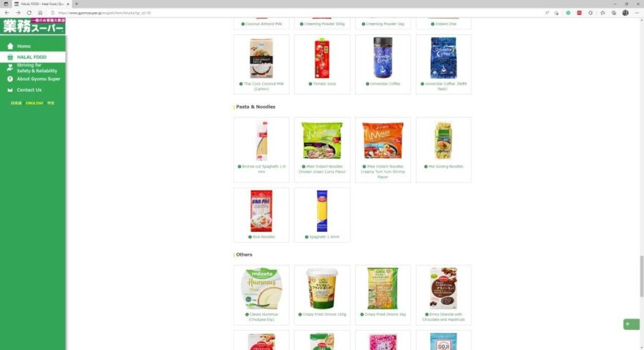
Task: Click the Home icon in the sidebar
Action: pyautogui.click(x=10, y=46)
